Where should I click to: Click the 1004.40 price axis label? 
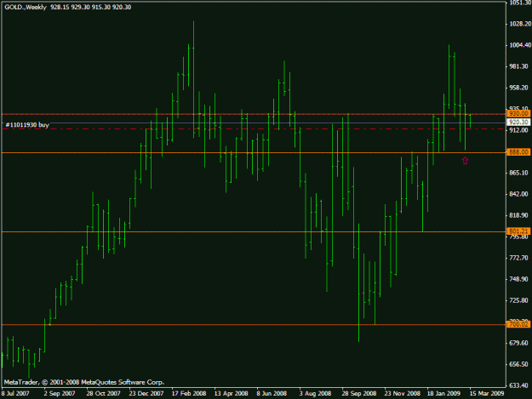(x=520, y=45)
